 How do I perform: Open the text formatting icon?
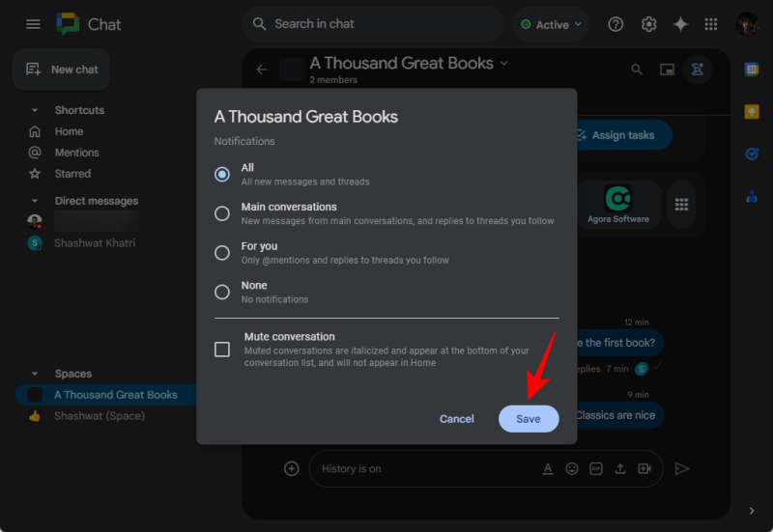point(547,468)
